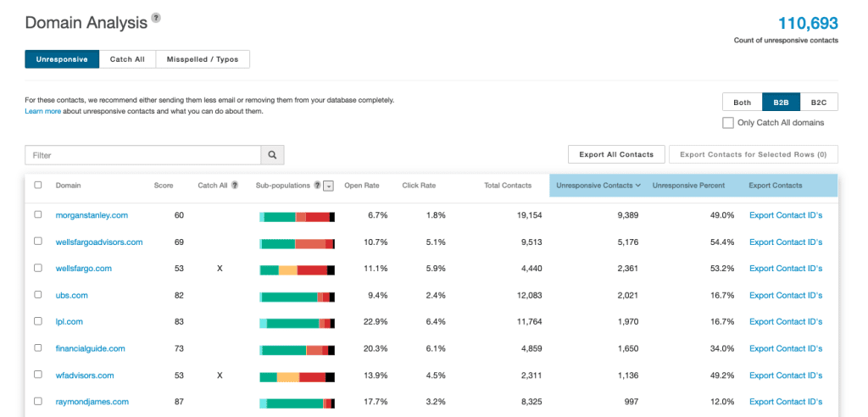Open the lpl.com domain link
This screenshot has width=868, height=417.
tap(70, 322)
